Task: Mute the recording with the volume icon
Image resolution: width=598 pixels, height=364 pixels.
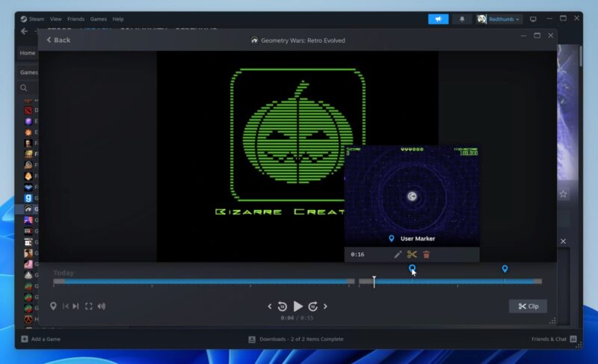Action: click(102, 306)
